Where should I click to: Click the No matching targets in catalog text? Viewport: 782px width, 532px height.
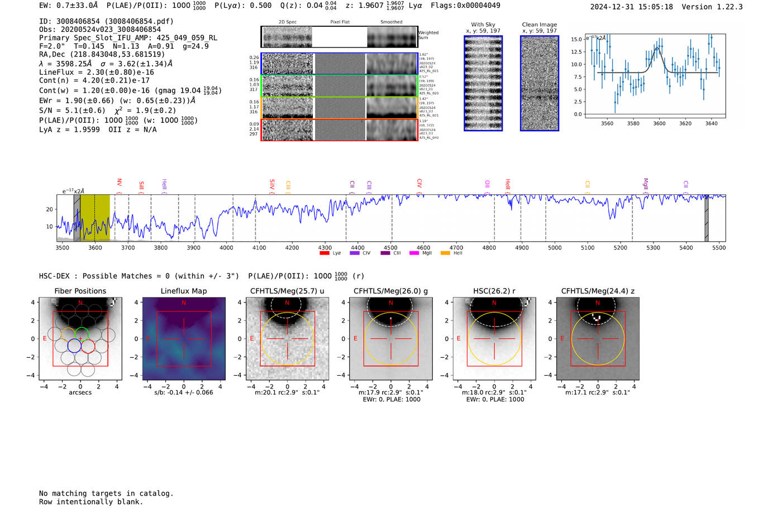(x=106, y=493)
